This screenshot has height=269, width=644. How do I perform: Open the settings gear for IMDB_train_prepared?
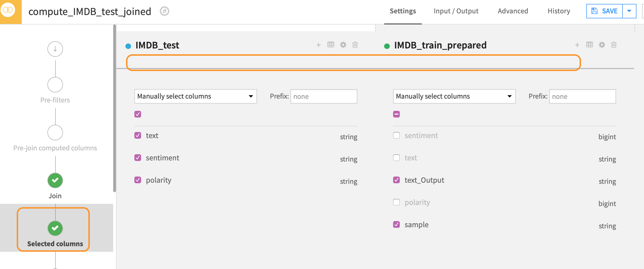[x=602, y=45]
